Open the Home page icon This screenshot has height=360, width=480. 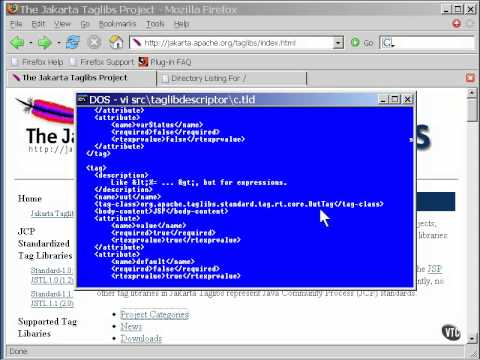116,42
